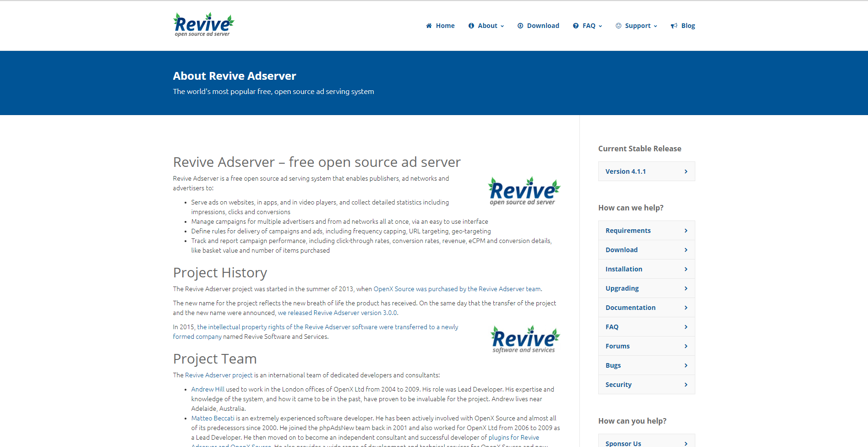Screen dimensions: 868x447
Task: Open Download in the top navigation
Action: tap(538, 26)
